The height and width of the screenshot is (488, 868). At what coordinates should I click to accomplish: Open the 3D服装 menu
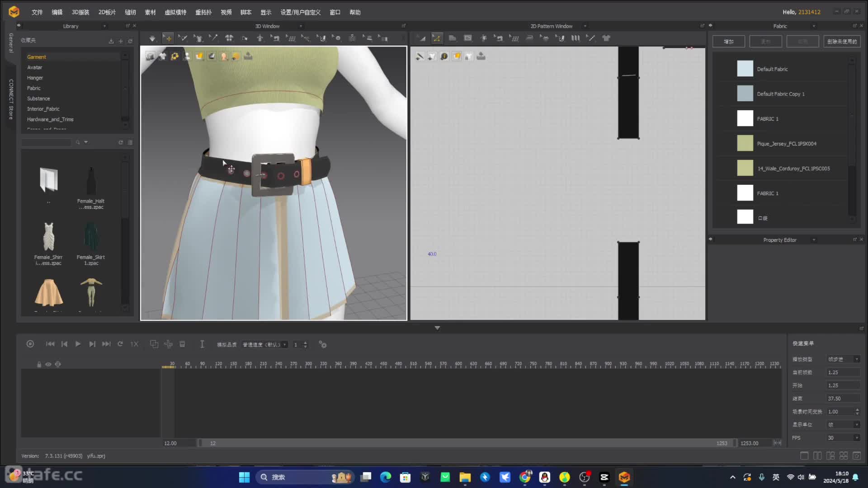pyautogui.click(x=80, y=12)
